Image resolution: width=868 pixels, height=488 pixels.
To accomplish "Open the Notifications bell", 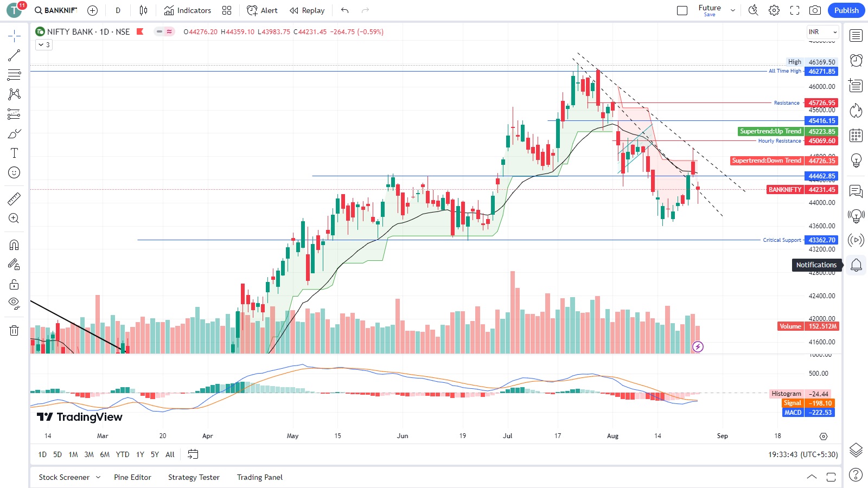I will [x=856, y=265].
